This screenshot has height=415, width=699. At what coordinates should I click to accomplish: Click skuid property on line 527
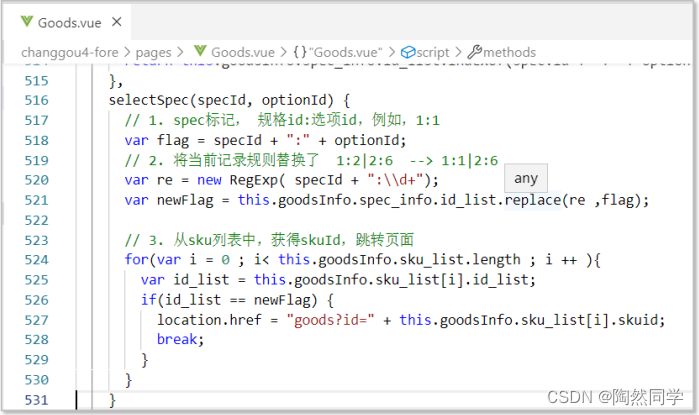(x=636, y=320)
